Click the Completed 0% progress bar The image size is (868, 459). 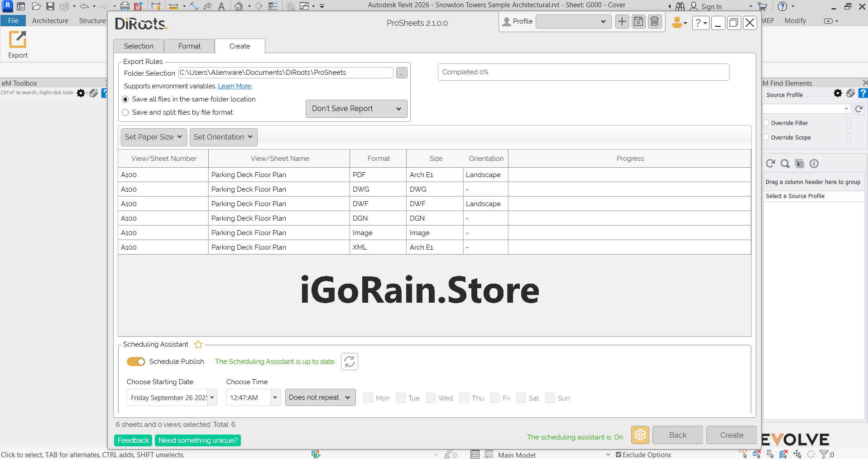(x=583, y=72)
